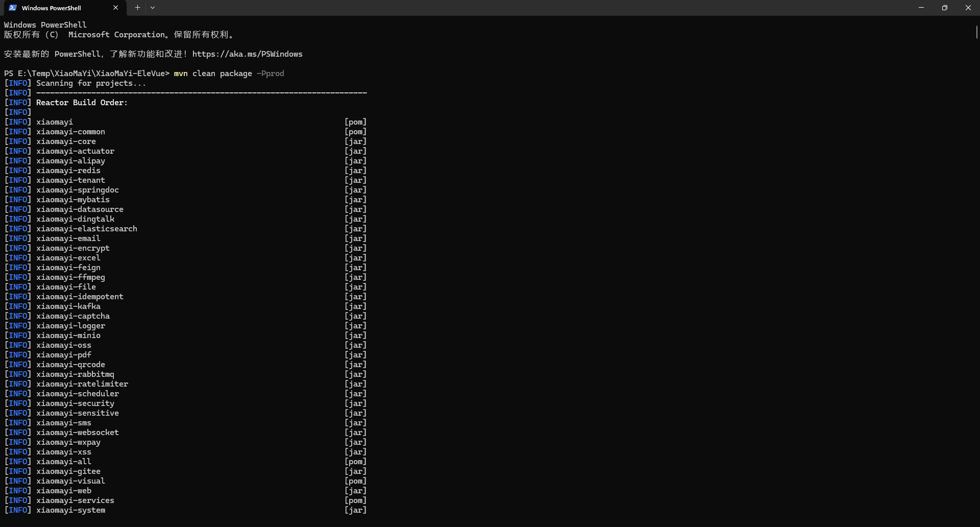Close the terminal window
The image size is (980, 527).
tap(968, 8)
